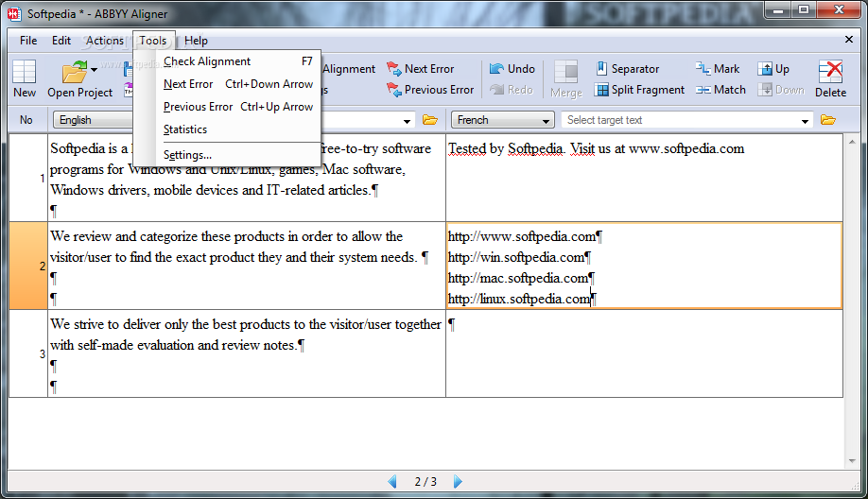Click the Next Error toolbar button
The width and height of the screenshot is (868, 499).
[x=421, y=69]
